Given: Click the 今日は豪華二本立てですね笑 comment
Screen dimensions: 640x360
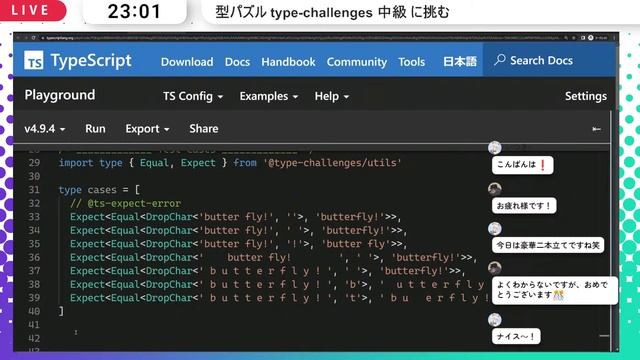Looking at the screenshot, I should [548, 245].
